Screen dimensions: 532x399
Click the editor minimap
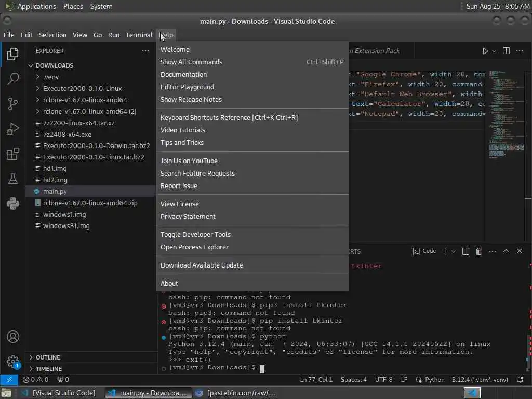click(506, 114)
